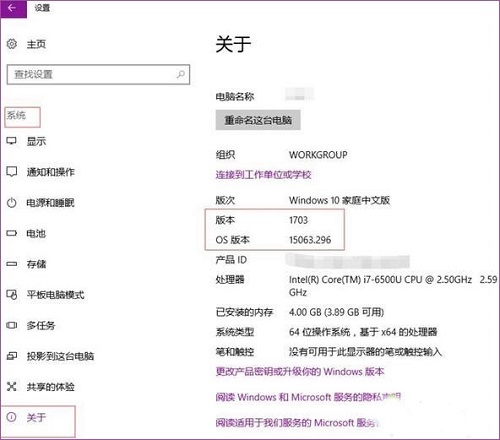Click the search magnifier icon
Screen dimensions: 500x440
click(x=181, y=74)
